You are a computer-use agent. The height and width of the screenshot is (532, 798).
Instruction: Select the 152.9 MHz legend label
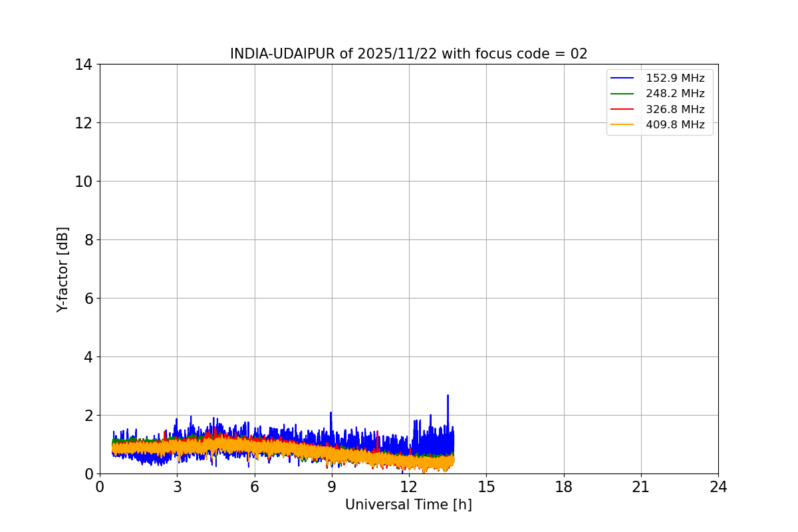pyautogui.click(x=675, y=78)
